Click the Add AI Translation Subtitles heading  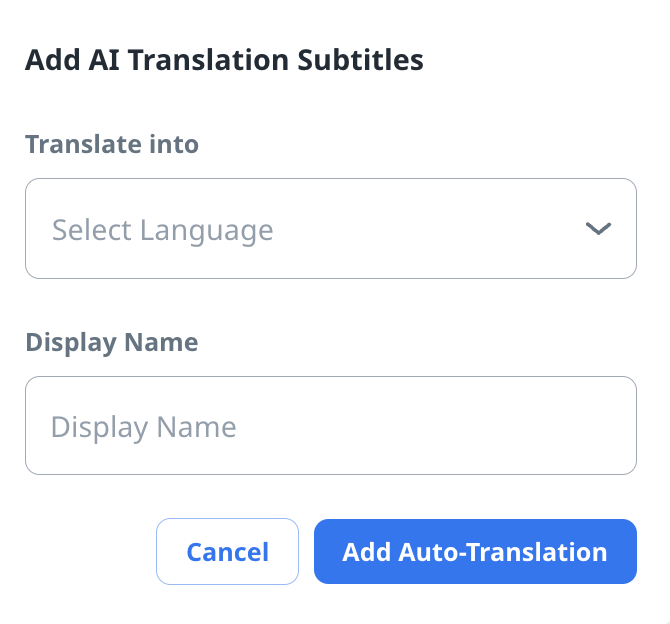[224, 60]
